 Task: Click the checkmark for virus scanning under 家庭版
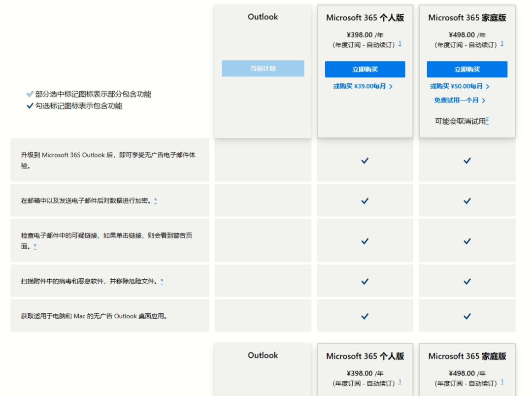(466, 281)
